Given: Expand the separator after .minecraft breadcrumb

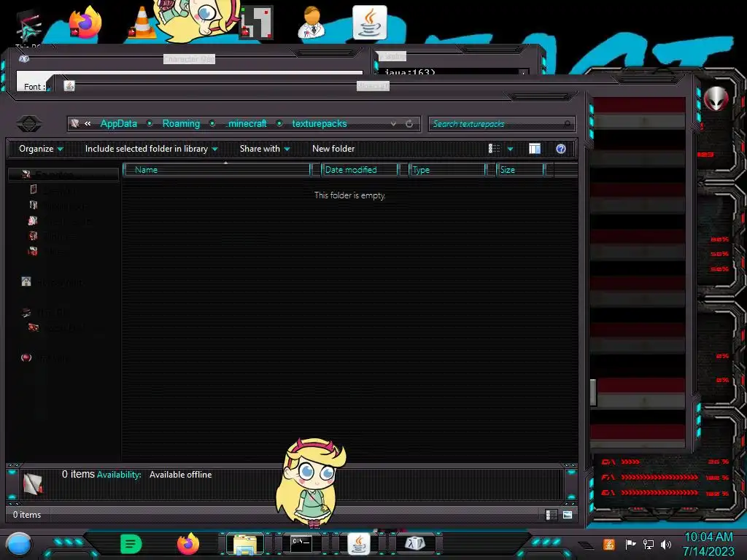Looking at the screenshot, I should tap(279, 123).
